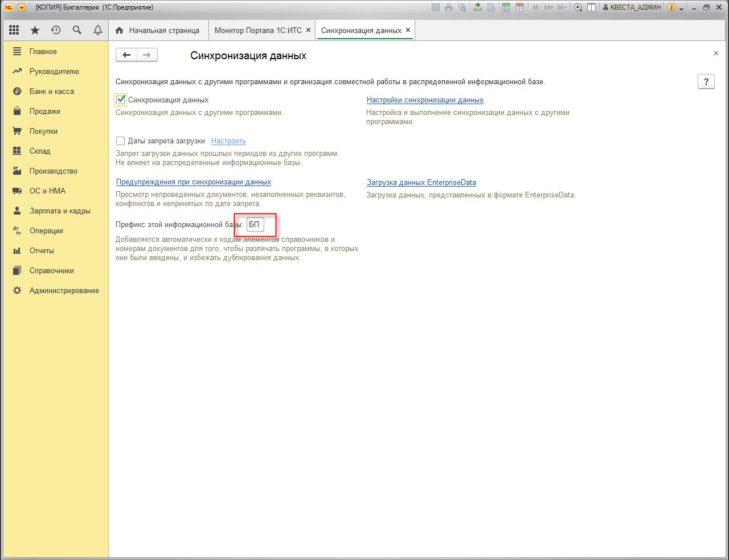The width and height of the screenshot is (729, 560).
Task: Open the search magnifier icon
Action: pos(77,30)
